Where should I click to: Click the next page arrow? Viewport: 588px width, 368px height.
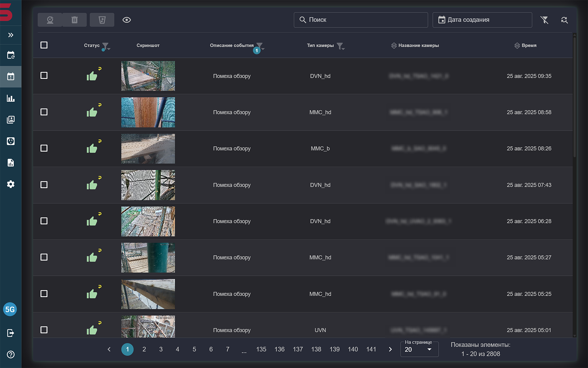click(x=390, y=349)
